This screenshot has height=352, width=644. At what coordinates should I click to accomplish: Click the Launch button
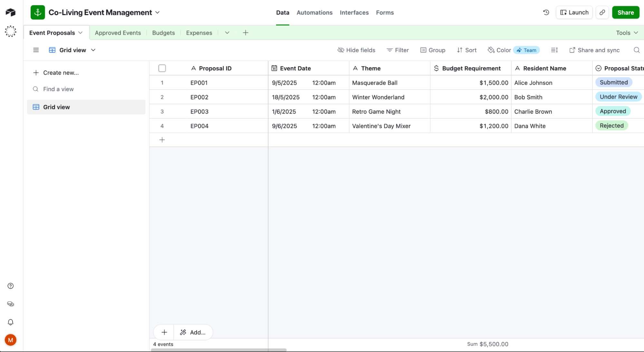574,12
